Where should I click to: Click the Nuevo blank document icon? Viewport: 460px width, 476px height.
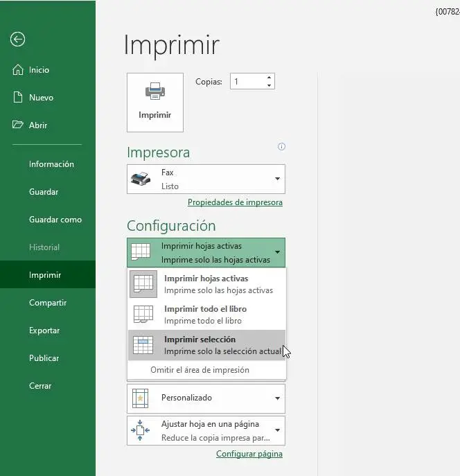click(18, 97)
